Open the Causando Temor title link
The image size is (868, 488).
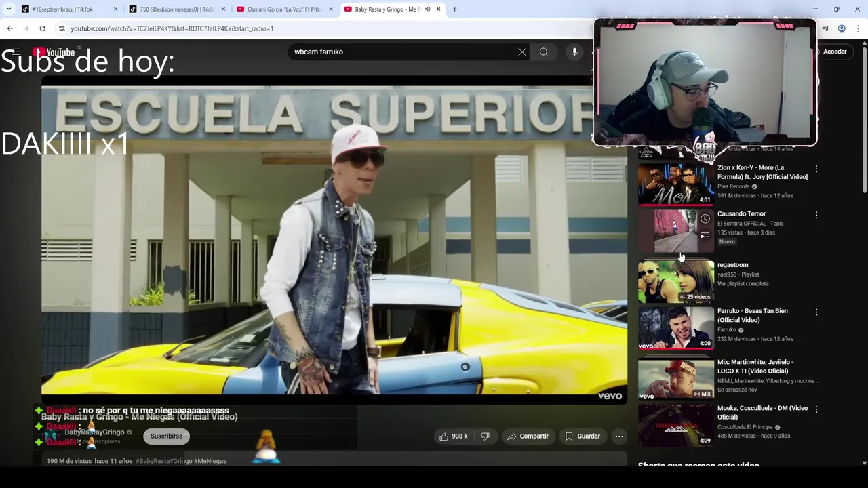(742, 213)
